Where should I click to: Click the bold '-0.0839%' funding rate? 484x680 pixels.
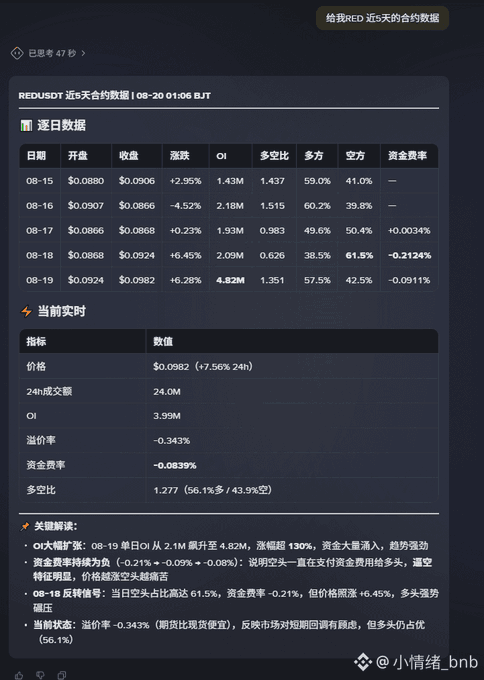click(175, 465)
